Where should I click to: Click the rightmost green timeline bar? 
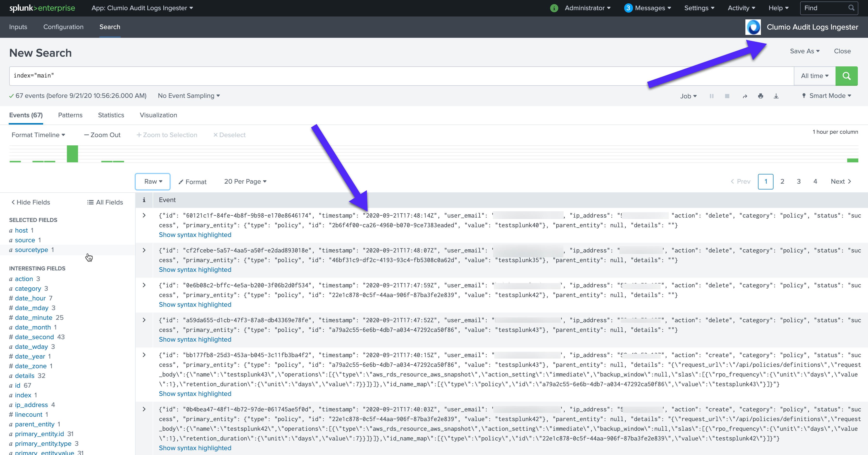pyautogui.click(x=852, y=160)
